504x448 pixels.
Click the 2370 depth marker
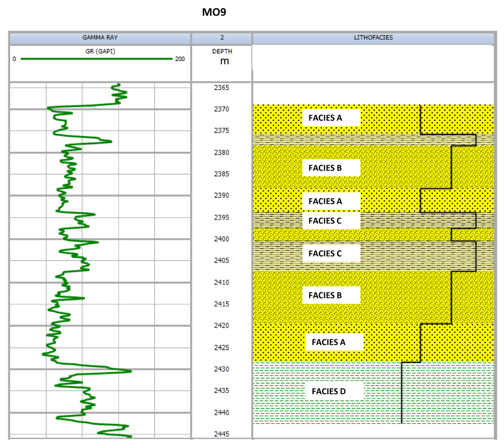point(221,109)
